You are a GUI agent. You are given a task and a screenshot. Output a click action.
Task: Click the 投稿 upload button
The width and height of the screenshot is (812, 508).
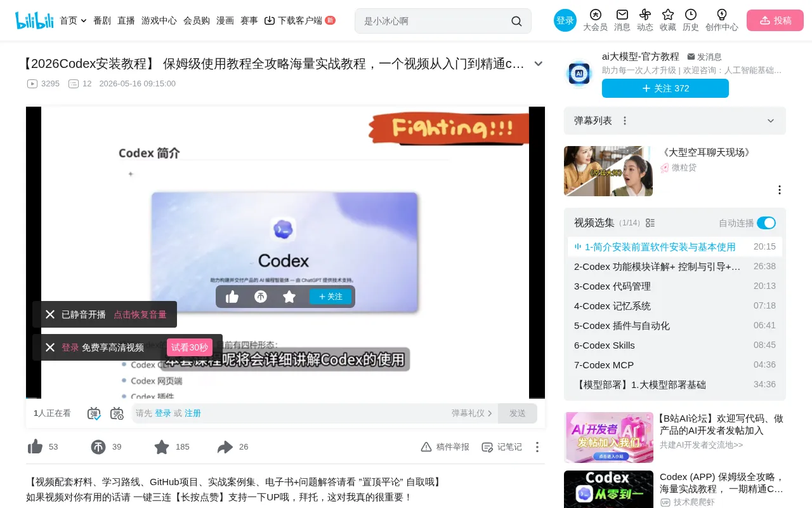click(x=775, y=20)
